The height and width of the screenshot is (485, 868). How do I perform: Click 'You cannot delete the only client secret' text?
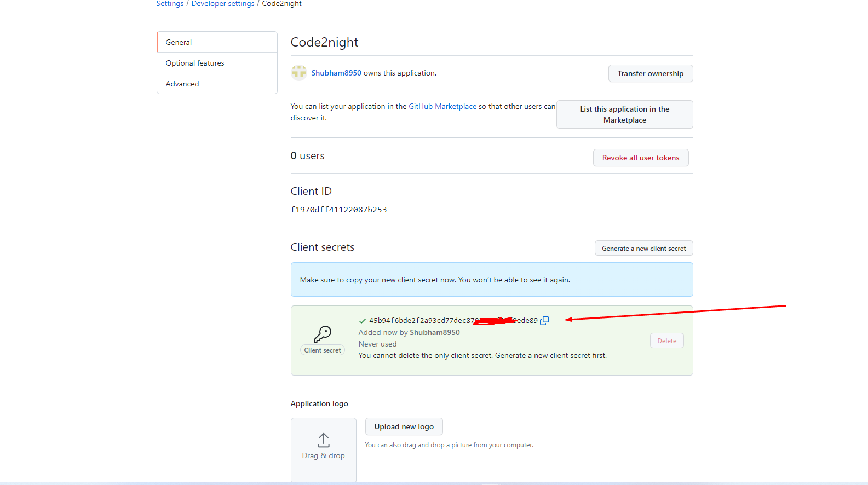482,355
